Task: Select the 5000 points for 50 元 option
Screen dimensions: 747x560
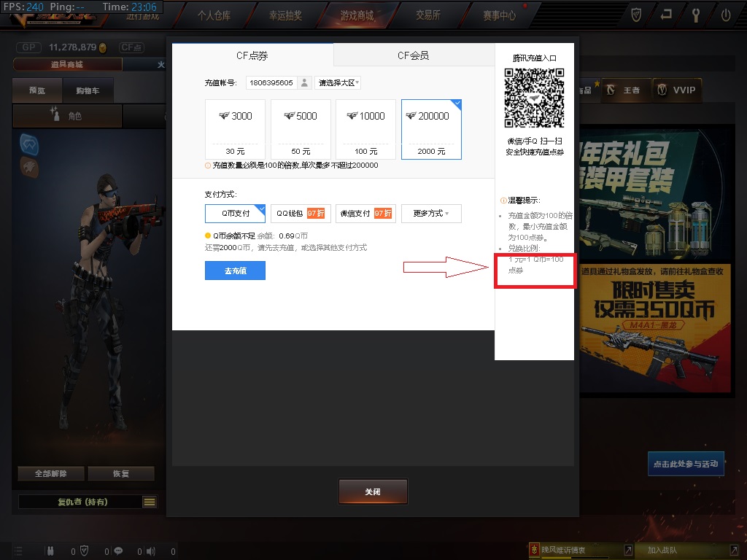Action: 301,129
